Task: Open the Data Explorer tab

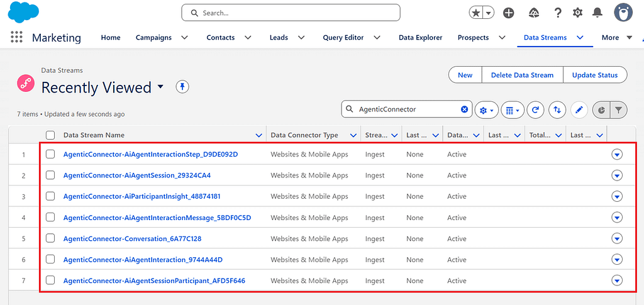Action: tap(421, 37)
